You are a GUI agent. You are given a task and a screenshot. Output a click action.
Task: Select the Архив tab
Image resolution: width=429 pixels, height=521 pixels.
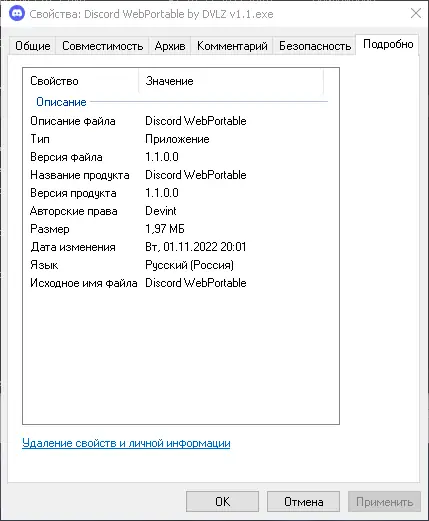click(x=170, y=46)
